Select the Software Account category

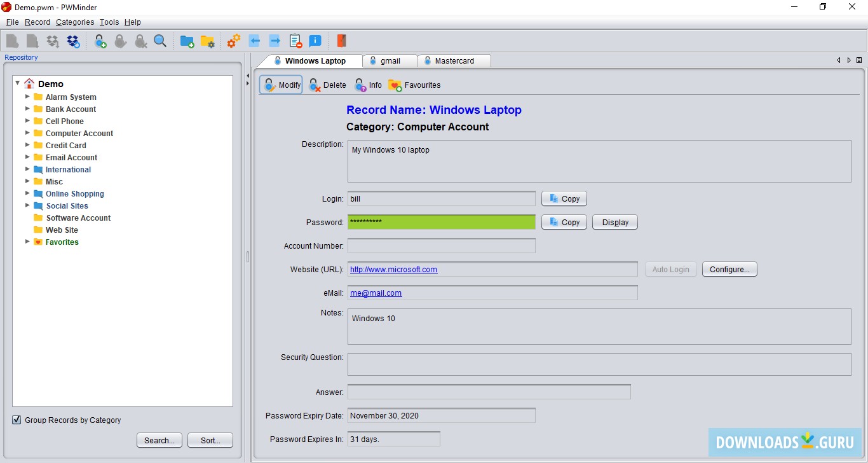78,218
